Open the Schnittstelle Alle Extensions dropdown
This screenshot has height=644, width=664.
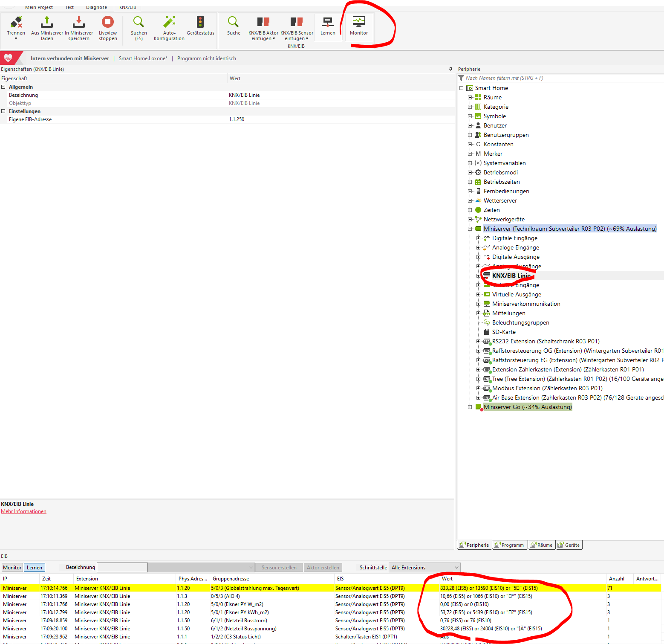425,568
